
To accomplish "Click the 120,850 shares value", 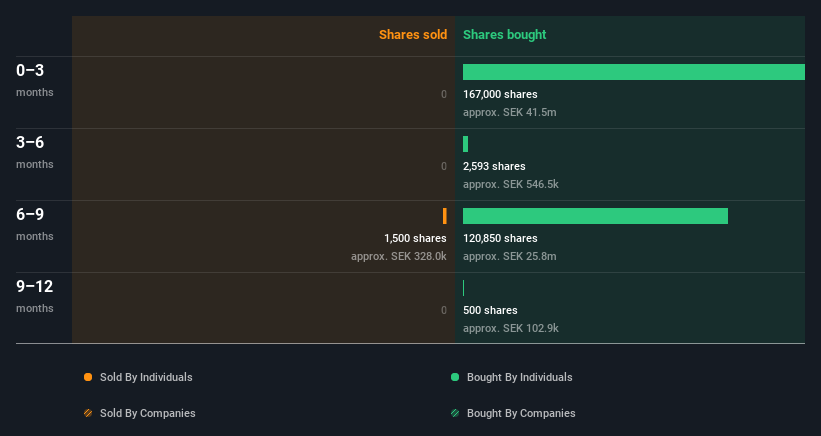I will click(x=500, y=238).
